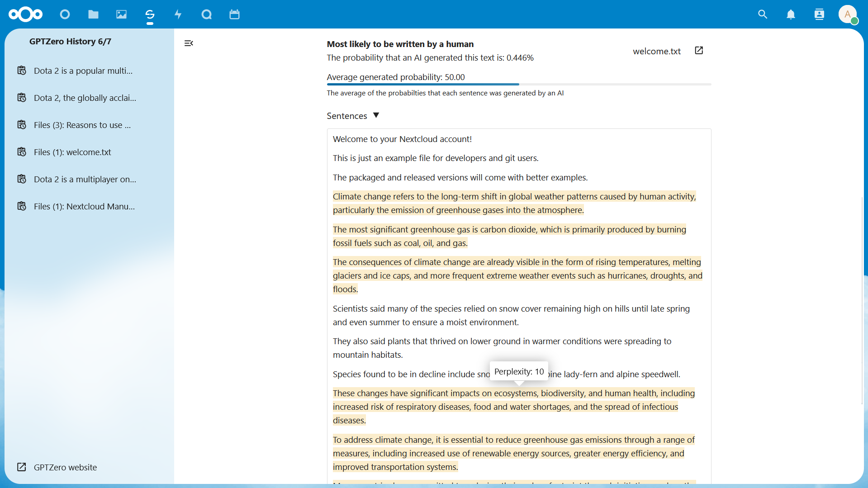Click the page vertical scrollbar

[862, 301]
